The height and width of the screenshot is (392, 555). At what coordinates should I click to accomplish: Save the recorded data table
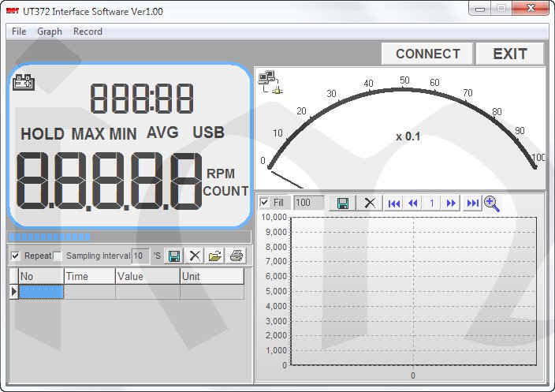click(x=174, y=256)
